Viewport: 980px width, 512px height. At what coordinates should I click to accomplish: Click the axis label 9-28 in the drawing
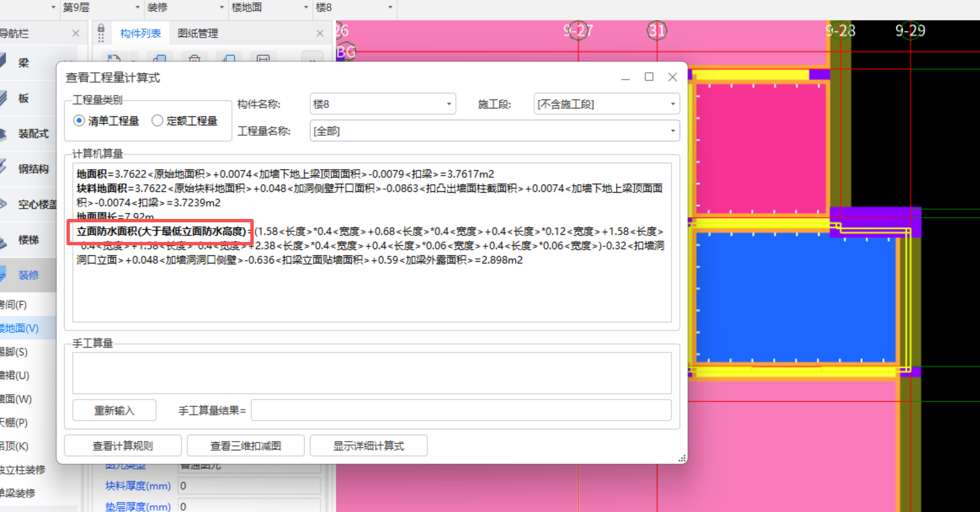pos(840,30)
